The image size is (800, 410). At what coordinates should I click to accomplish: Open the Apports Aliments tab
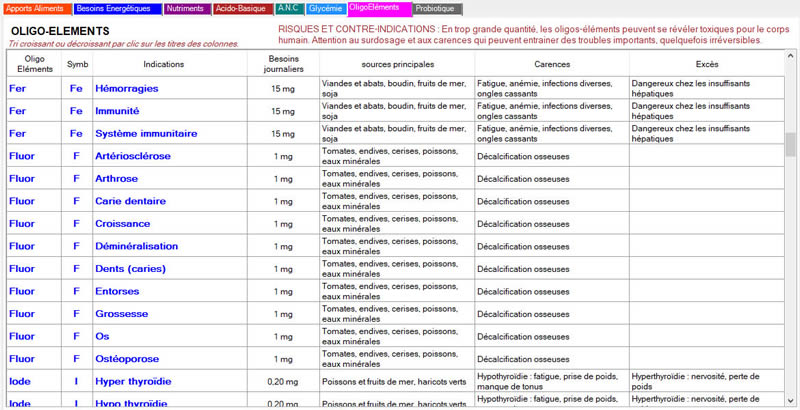(x=38, y=9)
